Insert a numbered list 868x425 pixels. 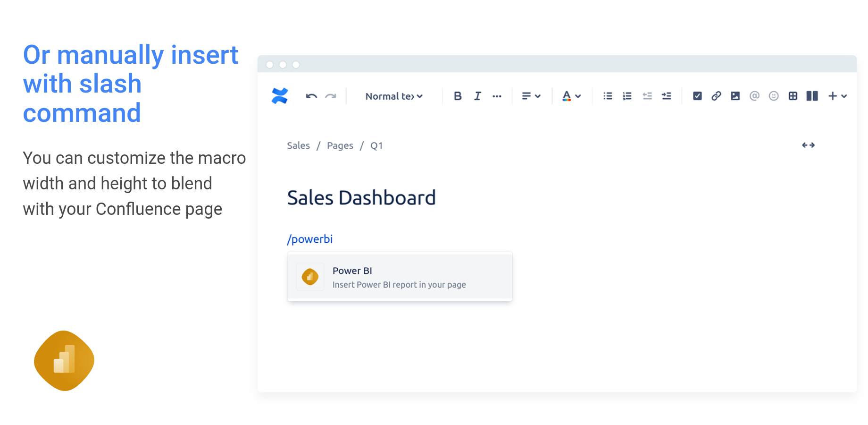pyautogui.click(x=627, y=96)
